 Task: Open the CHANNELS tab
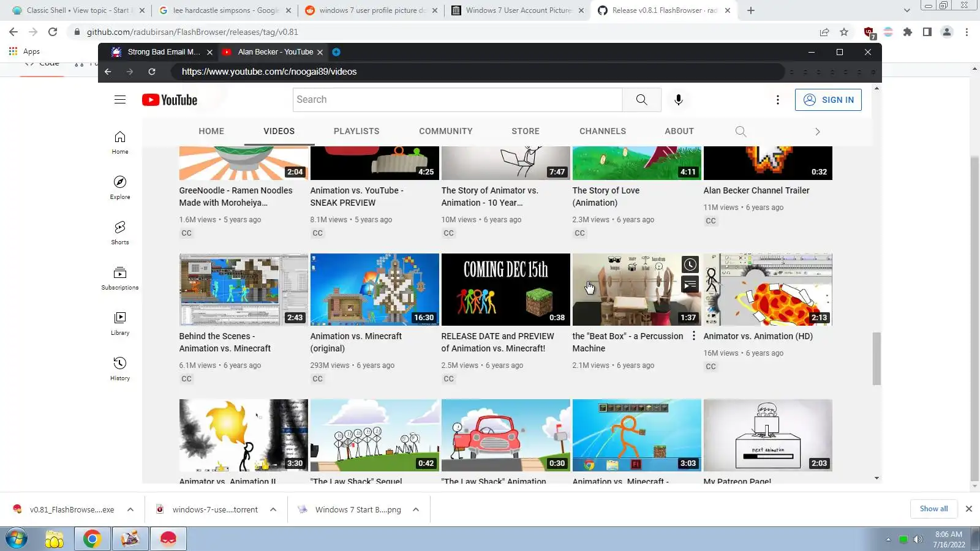click(603, 131)
